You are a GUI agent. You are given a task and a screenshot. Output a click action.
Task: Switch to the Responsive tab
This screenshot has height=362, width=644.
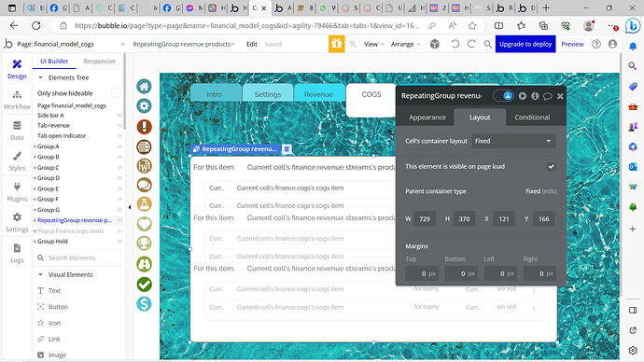click(99, 62)
